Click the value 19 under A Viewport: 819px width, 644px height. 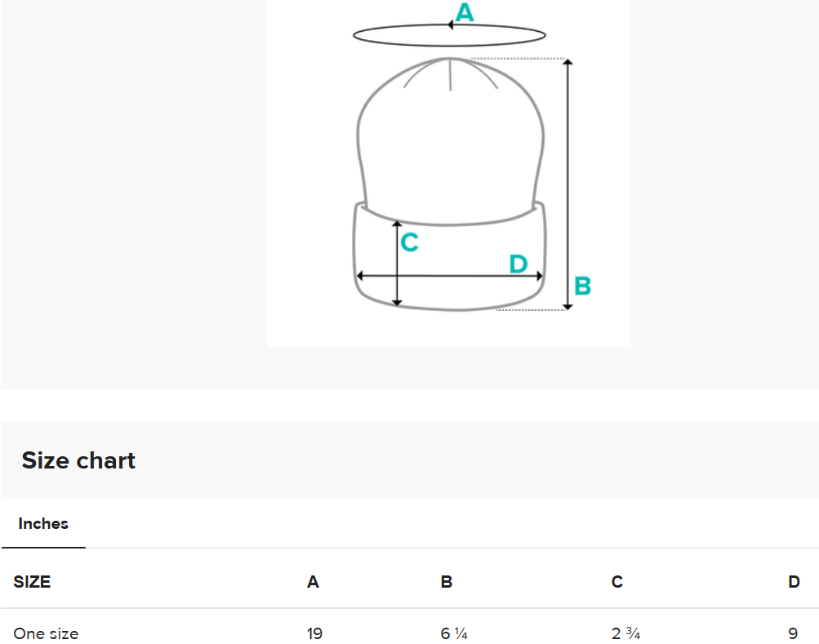click(x=315, y=633)
